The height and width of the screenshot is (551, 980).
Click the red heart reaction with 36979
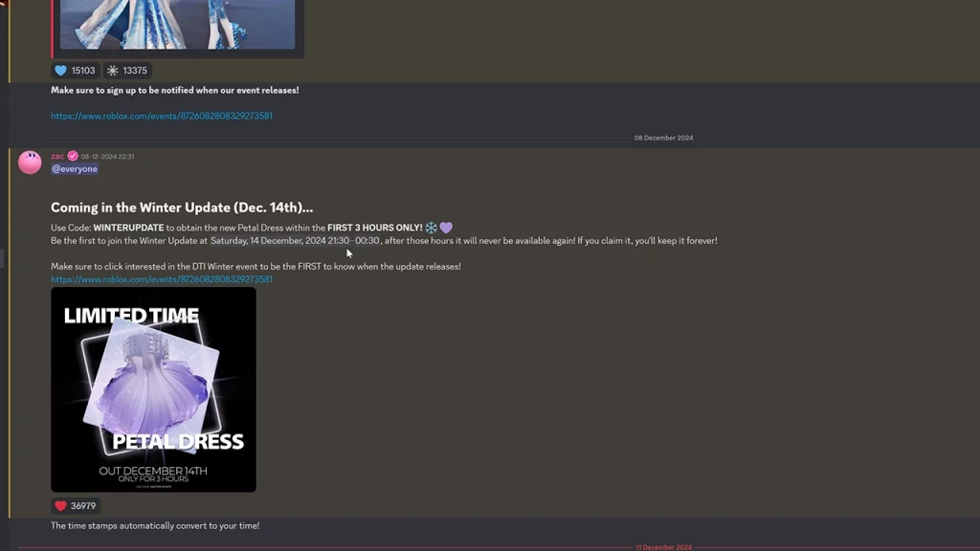click(x=76, y=506)
